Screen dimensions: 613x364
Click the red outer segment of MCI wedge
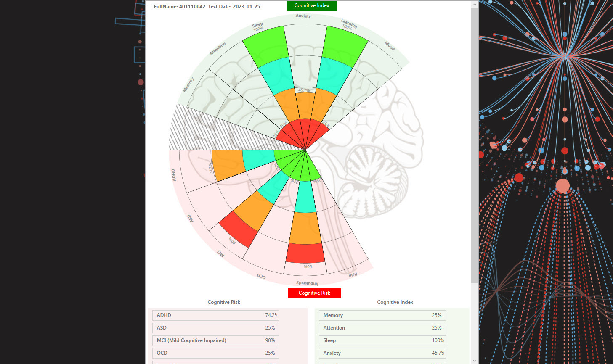pos(239,229)
